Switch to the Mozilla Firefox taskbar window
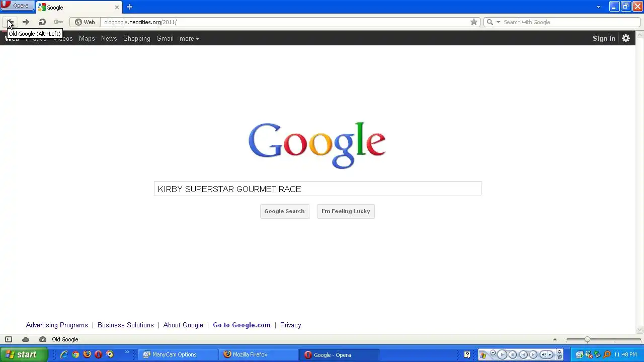 [x=259, y=354]
